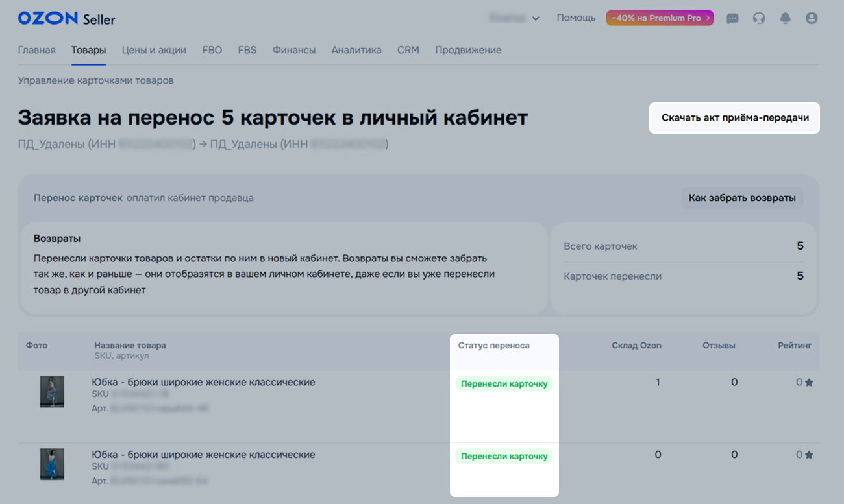Open the Помощь link
844x504 pixels.
576,18
